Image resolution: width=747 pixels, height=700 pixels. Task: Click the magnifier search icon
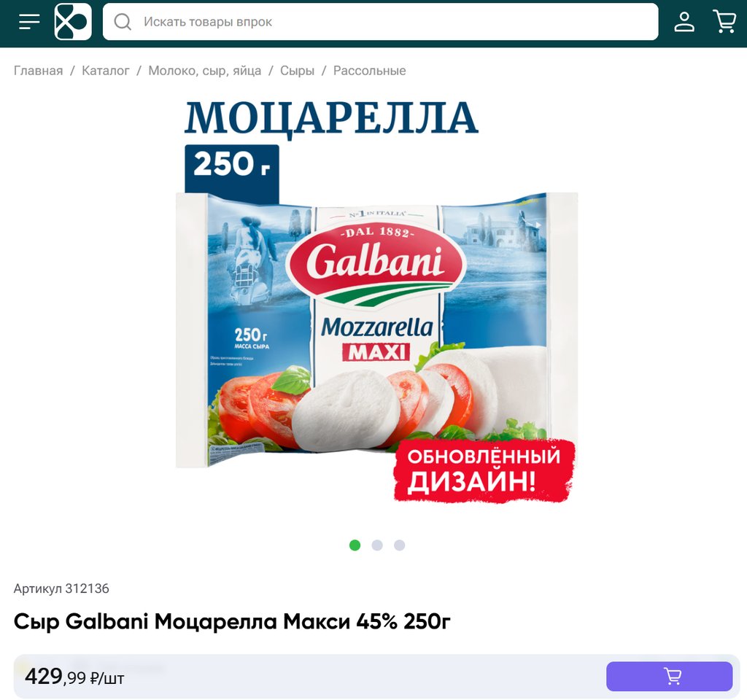[123, 22]
